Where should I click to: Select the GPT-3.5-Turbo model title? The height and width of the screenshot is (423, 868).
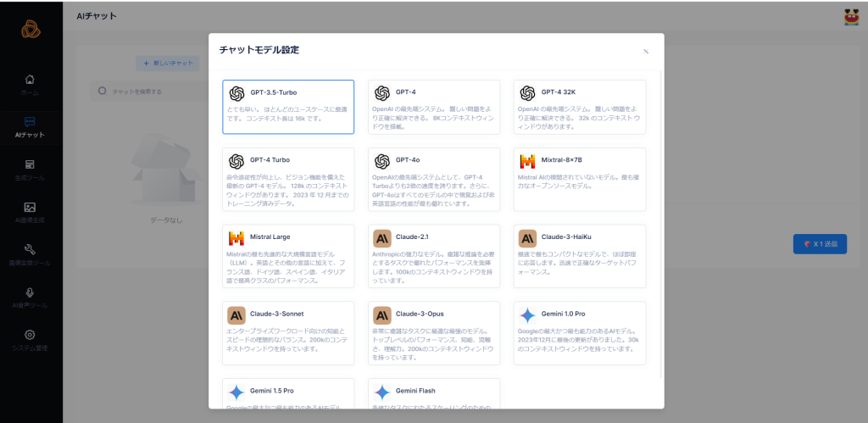click(274, 92)
